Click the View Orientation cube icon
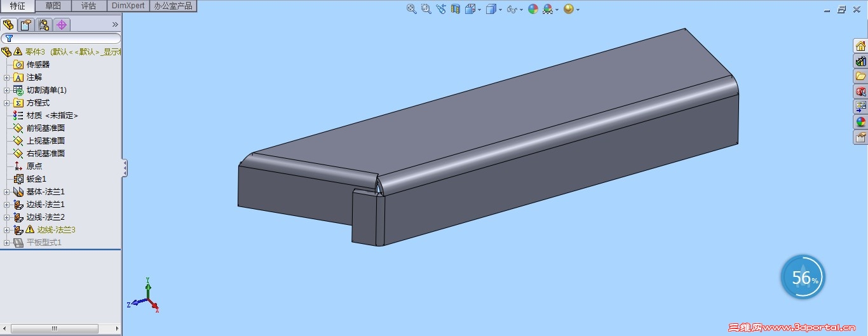Image resolution: width=868 pixels, height=336 pixels. [x=470, y=9]
